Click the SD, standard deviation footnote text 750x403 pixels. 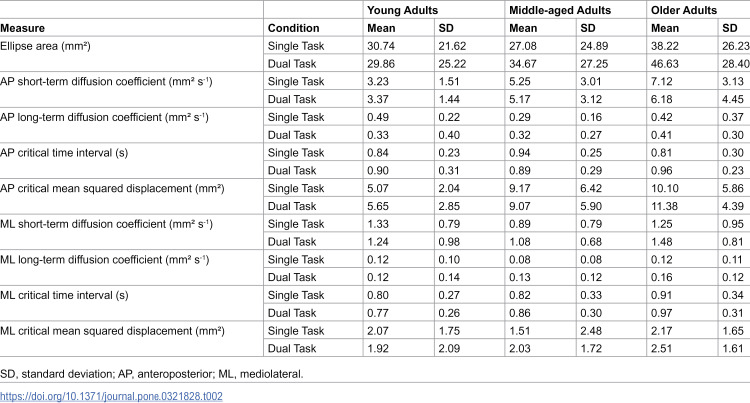(x=152, y=374)
